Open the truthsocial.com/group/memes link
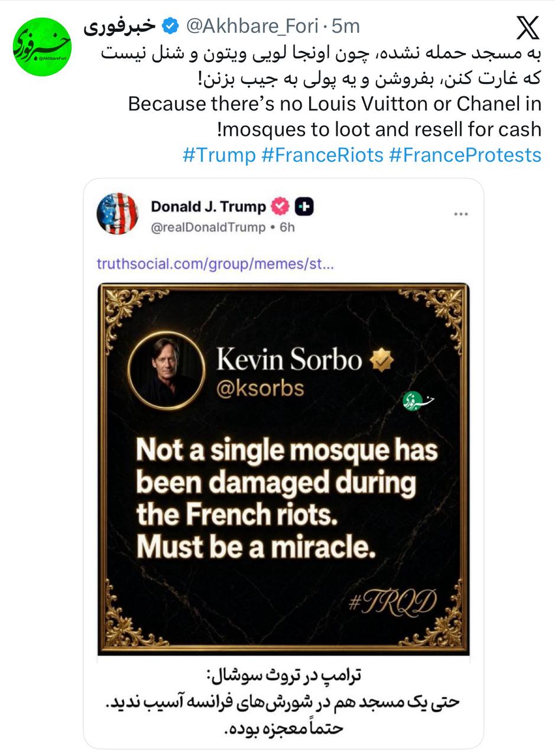Screen dimensions: 555x756 [215, 263]
